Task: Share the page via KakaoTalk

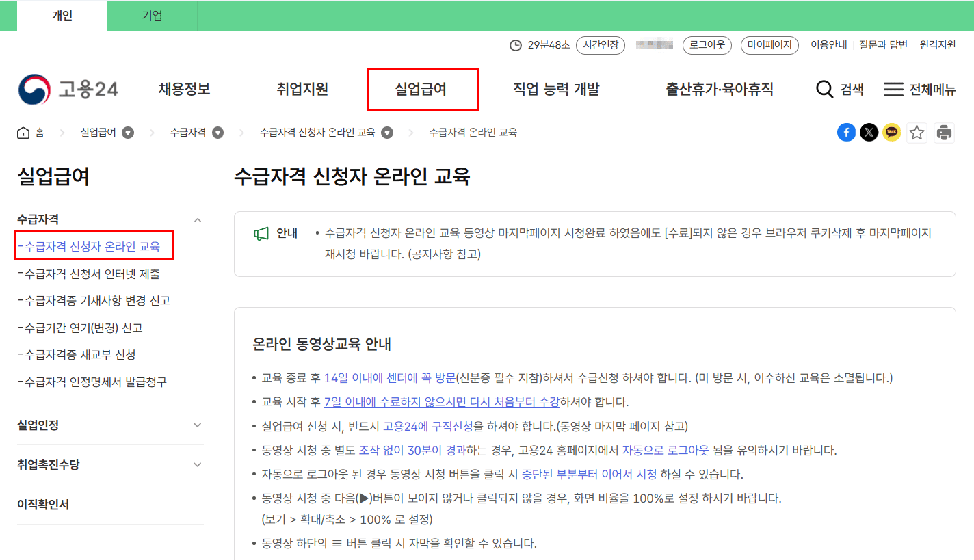Action: 891,132
